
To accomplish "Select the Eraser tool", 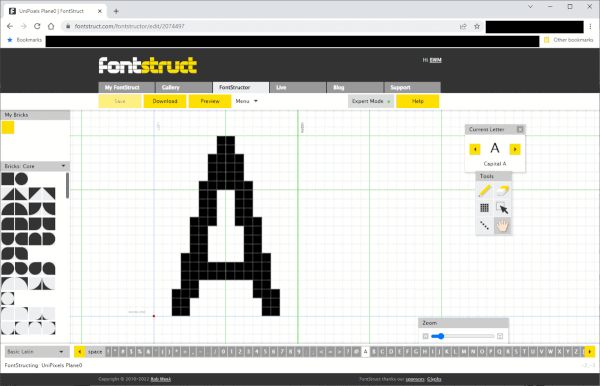I will 502,191.
